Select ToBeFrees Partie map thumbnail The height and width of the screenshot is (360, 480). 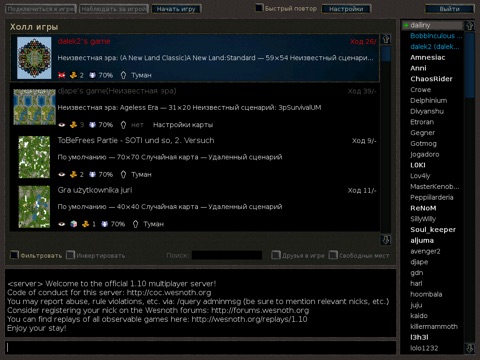coord(34,157)
